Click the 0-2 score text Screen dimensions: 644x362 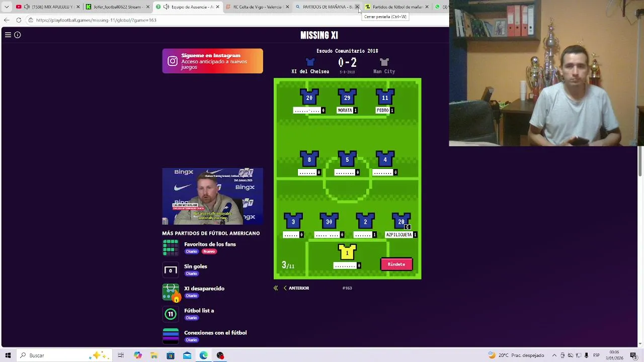point(347,62)
